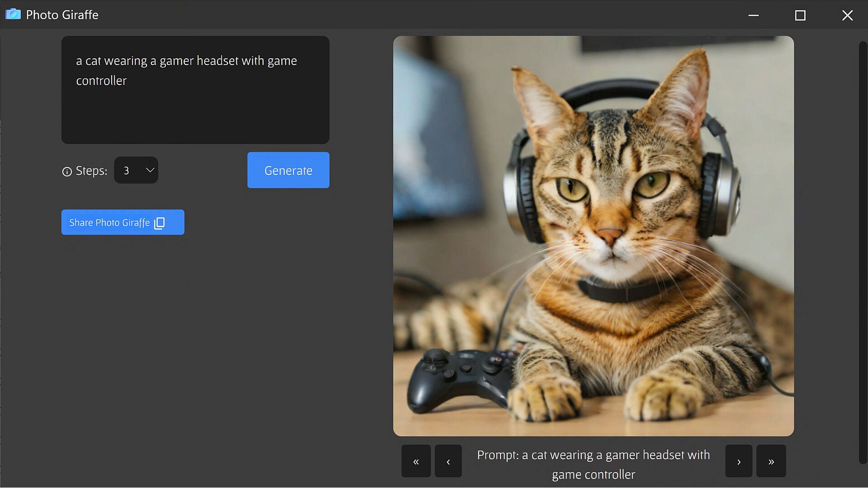Click the vertical scrollbar on right edge
This screenshot has height=488, width=868.
(863, 252)
